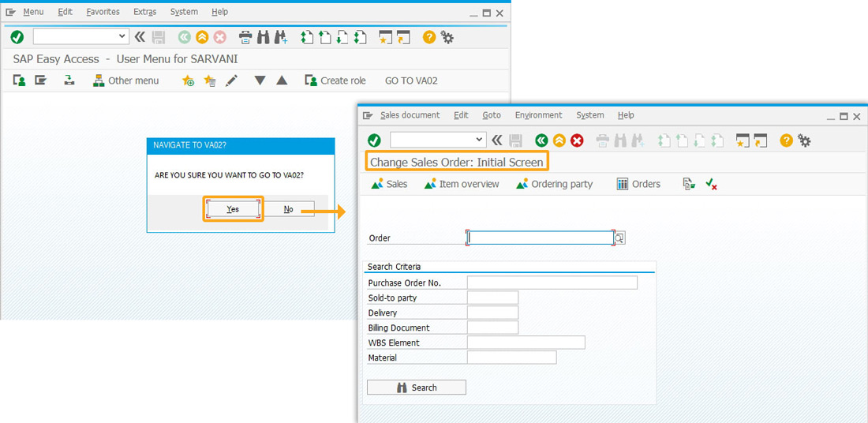Open Help question mark in SAP Easy Access window
Screen dimensions: 868x423
(429, 37)
